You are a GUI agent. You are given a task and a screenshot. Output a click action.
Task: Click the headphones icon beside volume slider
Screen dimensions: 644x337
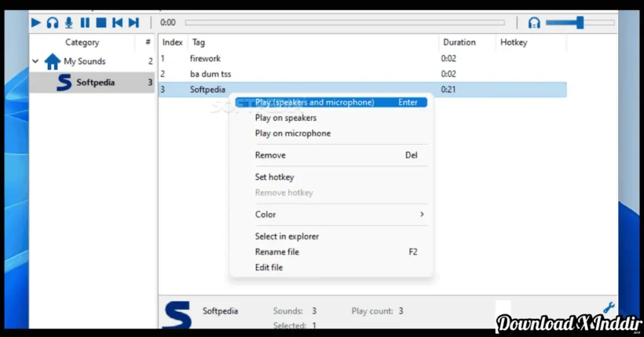534,23
